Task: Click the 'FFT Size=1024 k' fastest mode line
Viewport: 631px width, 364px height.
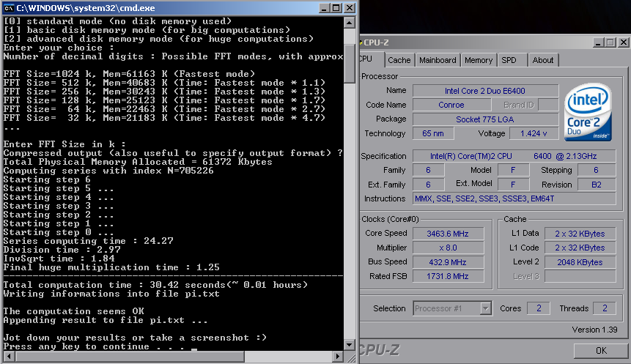Action: (x=129, y=74)
